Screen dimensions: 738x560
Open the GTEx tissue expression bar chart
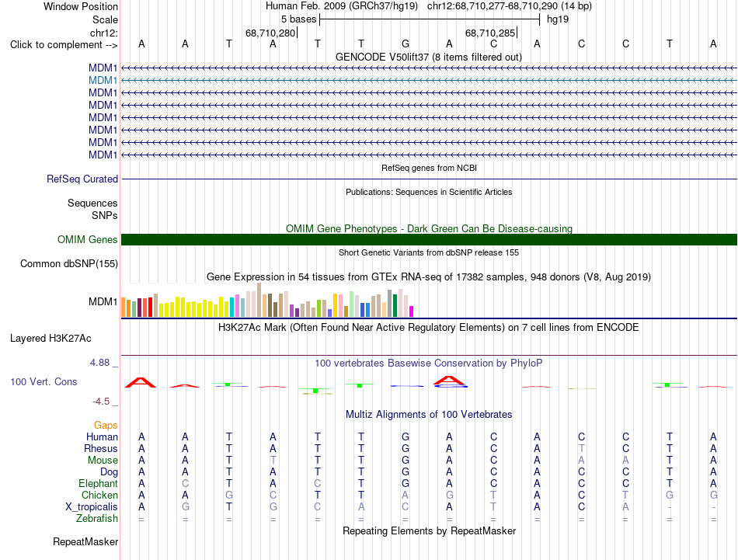pyautogui.click(x=267, y=300)
